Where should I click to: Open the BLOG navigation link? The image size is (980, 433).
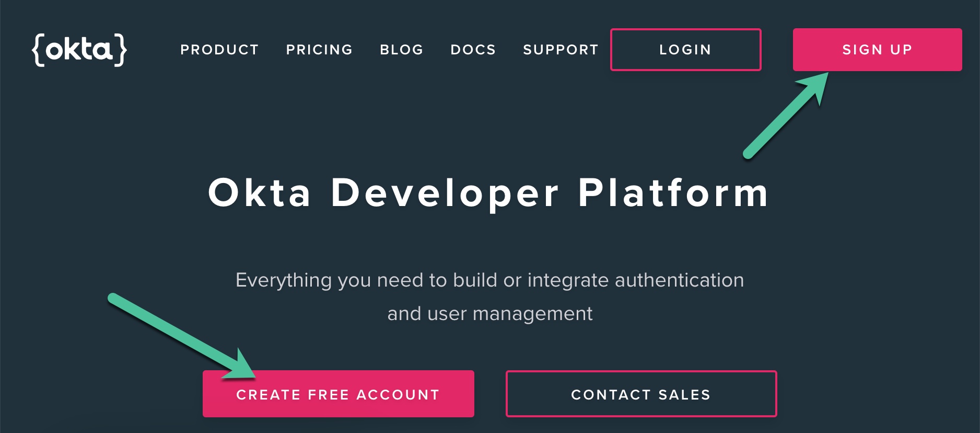coord(401,50)
